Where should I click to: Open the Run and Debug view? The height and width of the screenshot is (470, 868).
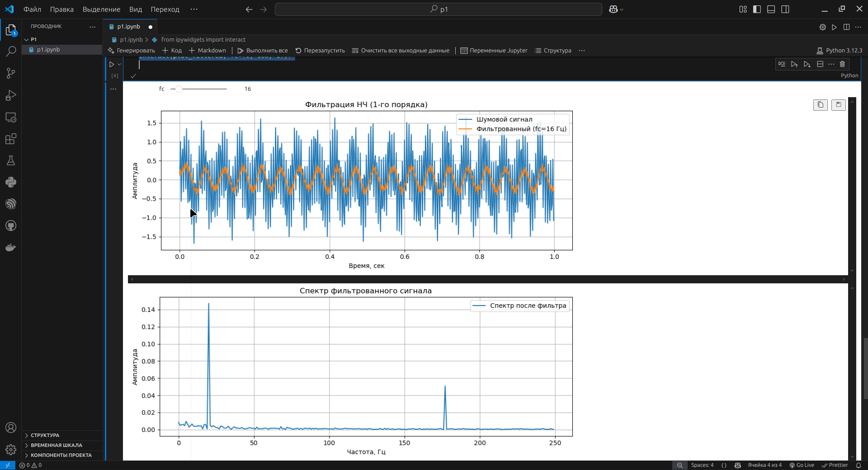tap(11, 95)
